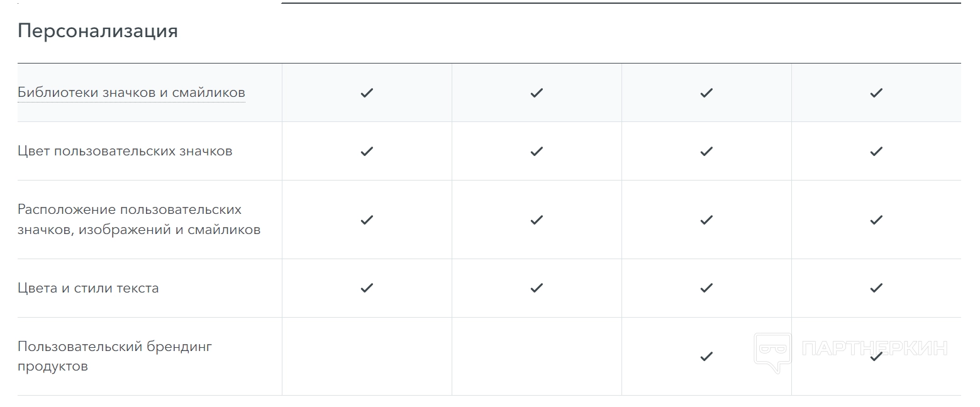The width and height of the screenshot is (980, 407).
Task: Click first-column checkmark for Расположение пользовательских значков
Action: 367,220
